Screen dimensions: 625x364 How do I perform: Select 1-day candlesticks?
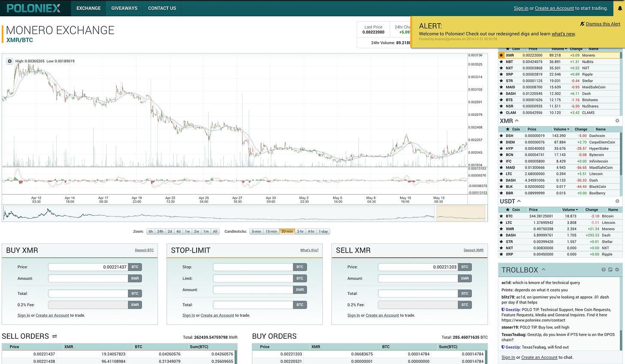[x=323, y=232]
